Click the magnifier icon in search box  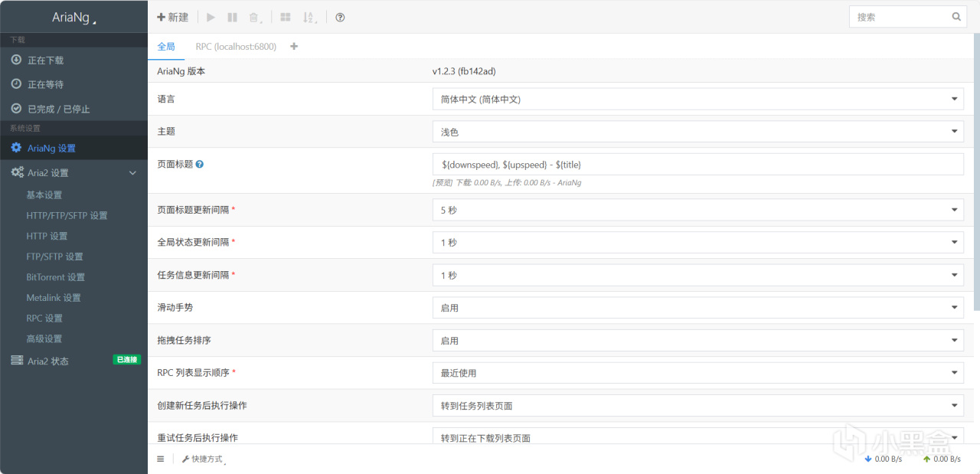coord(956,16)
